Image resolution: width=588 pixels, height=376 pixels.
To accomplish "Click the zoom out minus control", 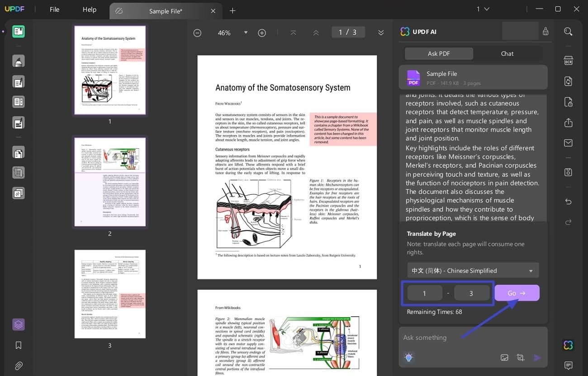I will (197, 33).
